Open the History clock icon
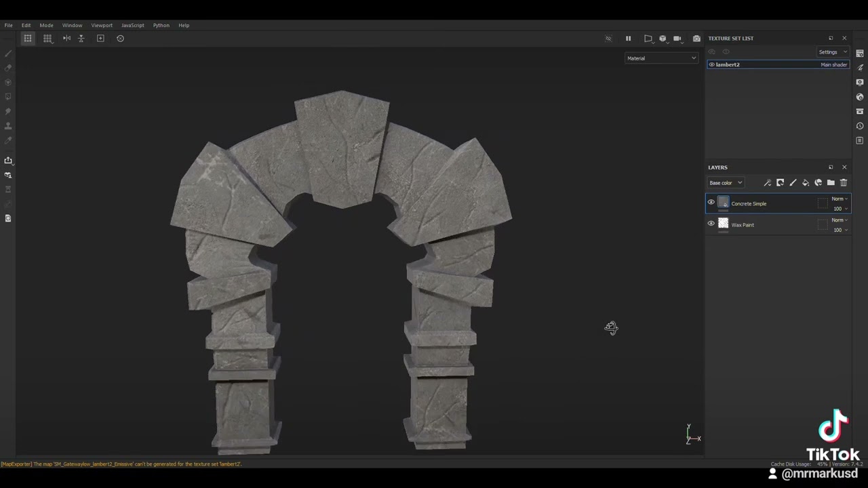 pyautogui.click(x=860, y=126)
